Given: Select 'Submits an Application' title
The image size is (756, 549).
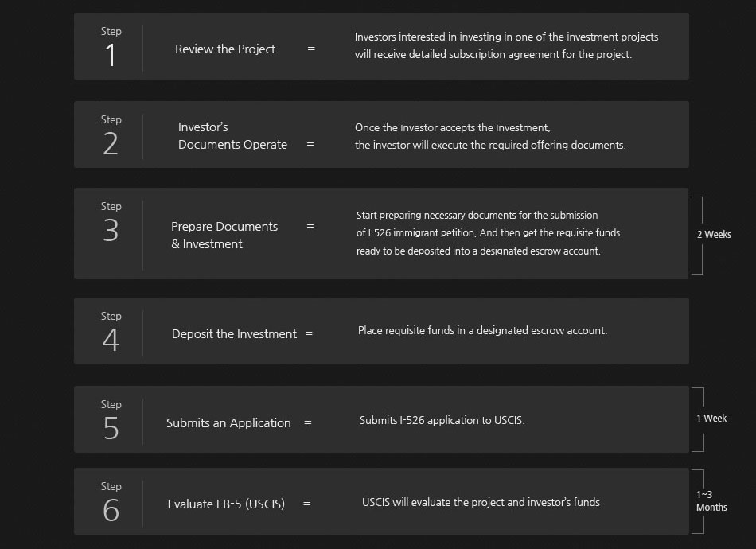Looking at the screenshot, I should pyautogui.click(x=228, y=423).
